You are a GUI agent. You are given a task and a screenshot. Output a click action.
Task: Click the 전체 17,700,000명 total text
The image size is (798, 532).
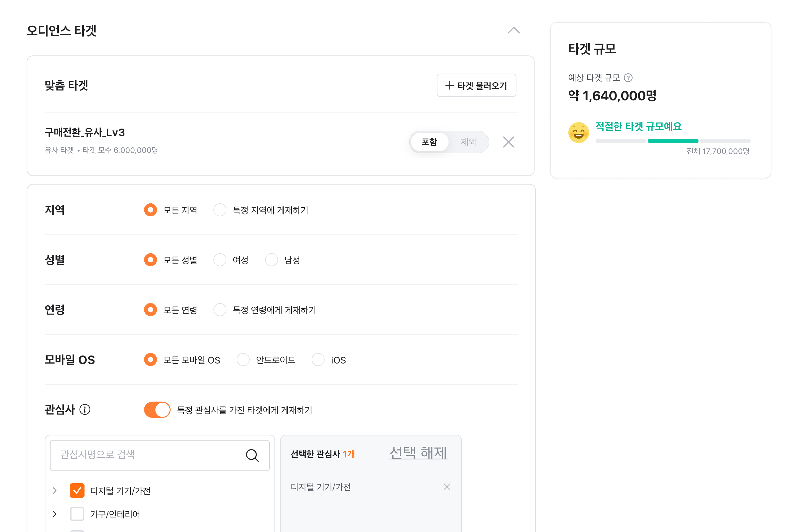pos(718,151)
